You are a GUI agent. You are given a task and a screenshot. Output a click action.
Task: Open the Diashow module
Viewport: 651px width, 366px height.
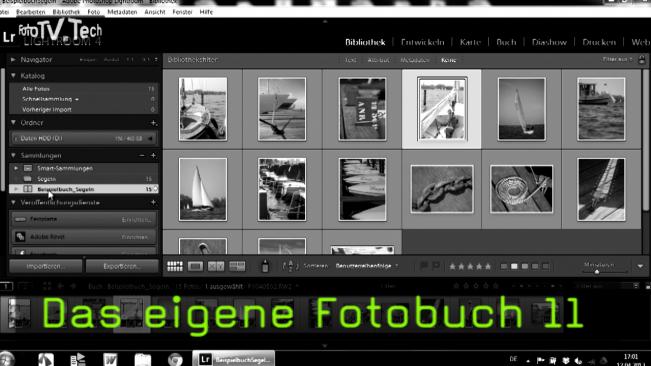[549, 42]
